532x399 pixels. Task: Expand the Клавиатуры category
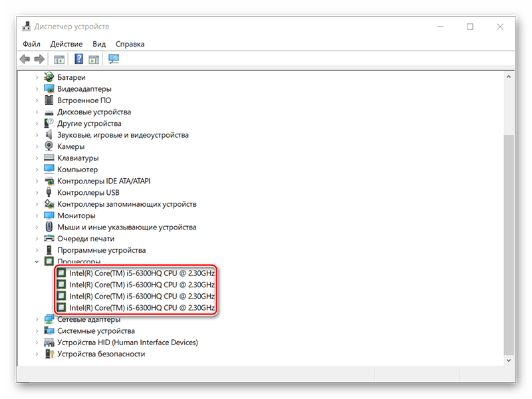[x=37, y=158]
